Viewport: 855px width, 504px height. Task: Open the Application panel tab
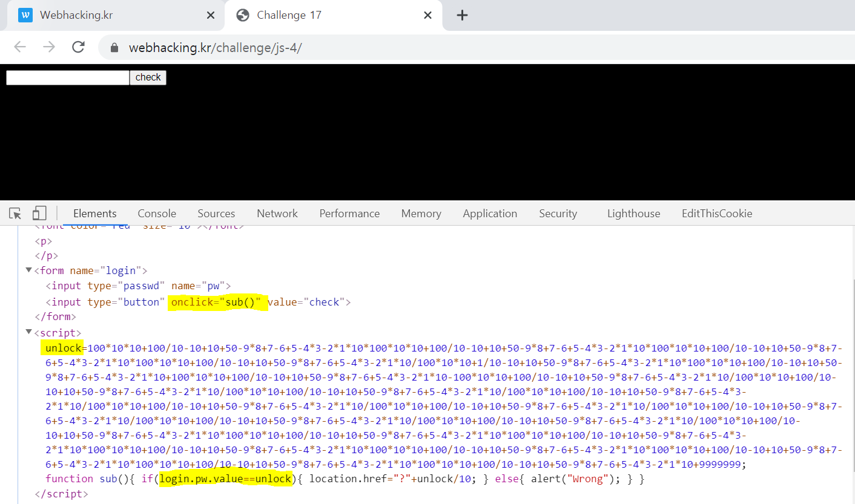click(x=490, y=214)
